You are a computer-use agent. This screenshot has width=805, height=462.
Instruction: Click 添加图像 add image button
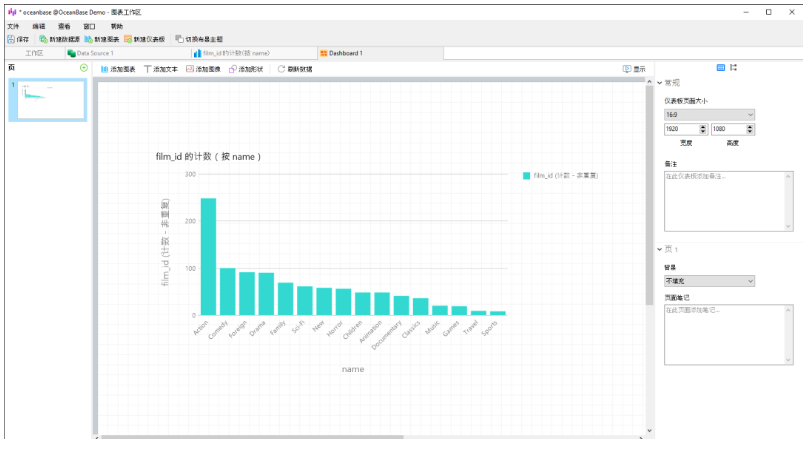[203, 69]
